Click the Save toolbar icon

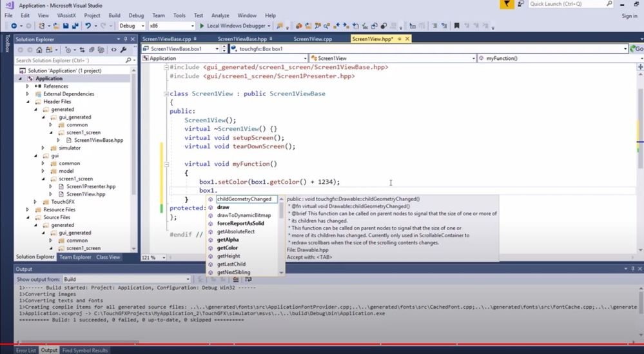click(66, 26)
